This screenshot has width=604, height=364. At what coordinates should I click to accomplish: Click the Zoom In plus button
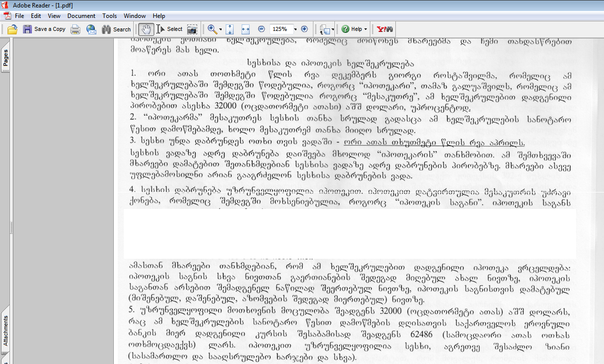(304, 29)
